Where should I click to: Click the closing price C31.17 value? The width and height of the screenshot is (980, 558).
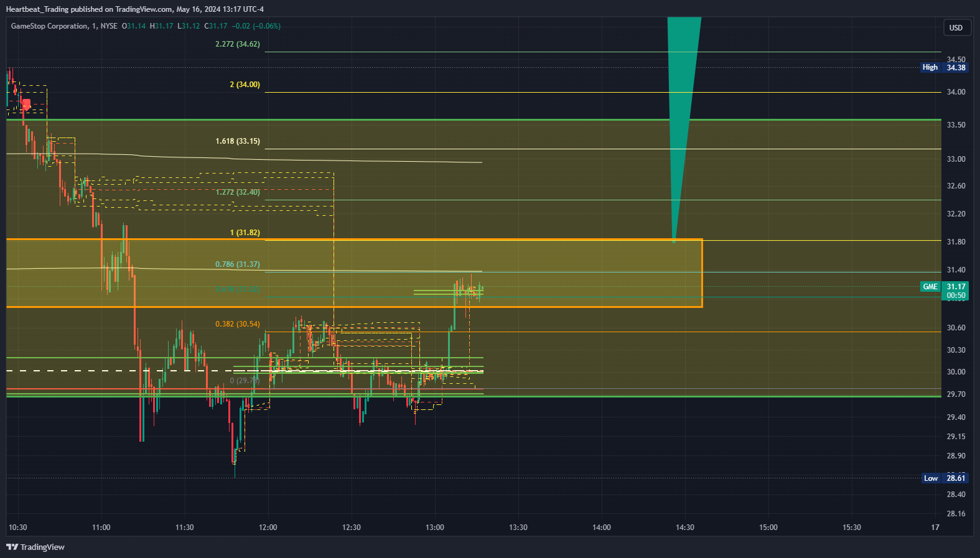[216, 26]
